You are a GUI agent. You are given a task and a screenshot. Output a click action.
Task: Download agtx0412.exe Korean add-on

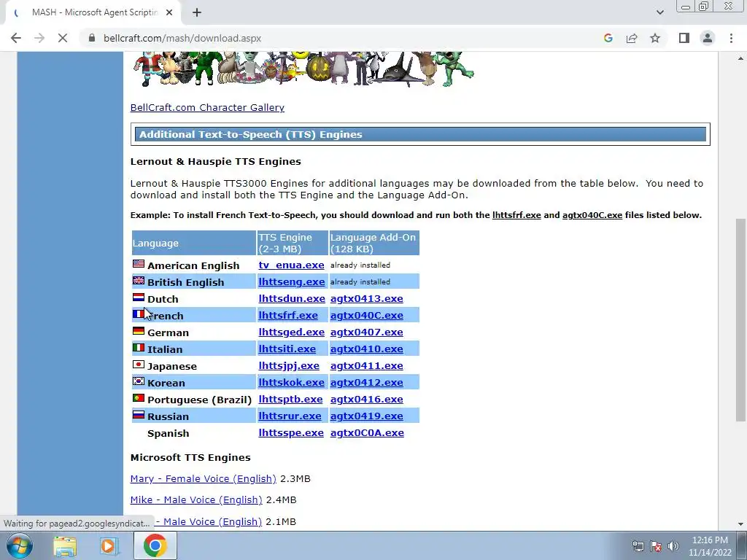coord(366,382)
